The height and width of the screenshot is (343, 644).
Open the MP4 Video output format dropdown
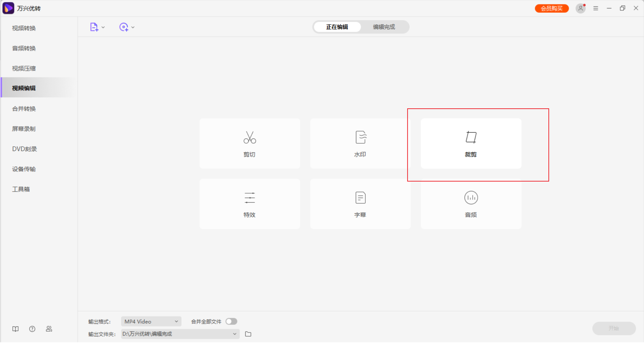(151, 321)
